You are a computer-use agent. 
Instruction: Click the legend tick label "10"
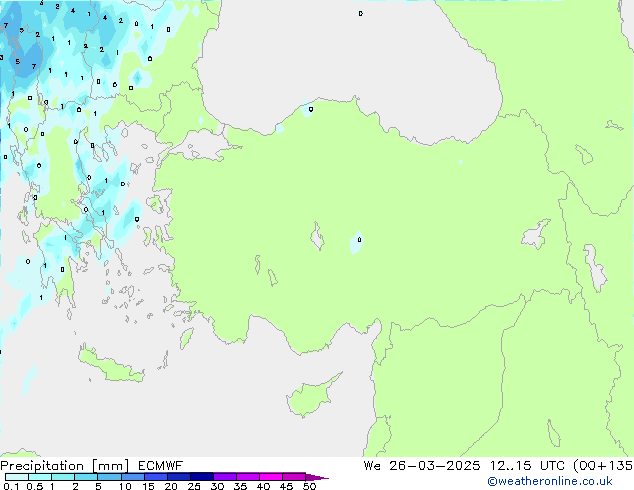[x=125, y=486]
